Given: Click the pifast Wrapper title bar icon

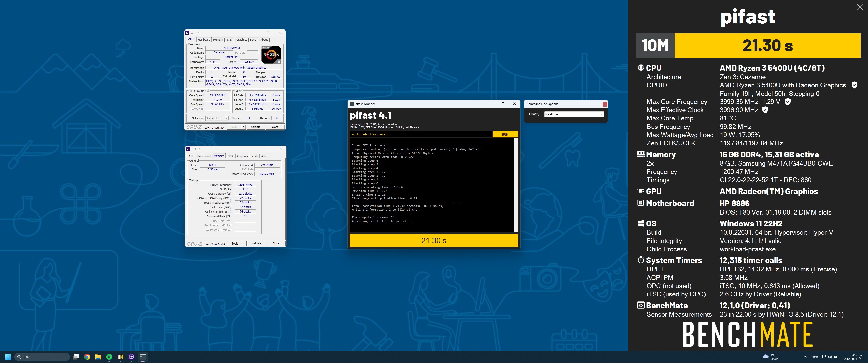Looking at the screenshot, I should (352, 104).
